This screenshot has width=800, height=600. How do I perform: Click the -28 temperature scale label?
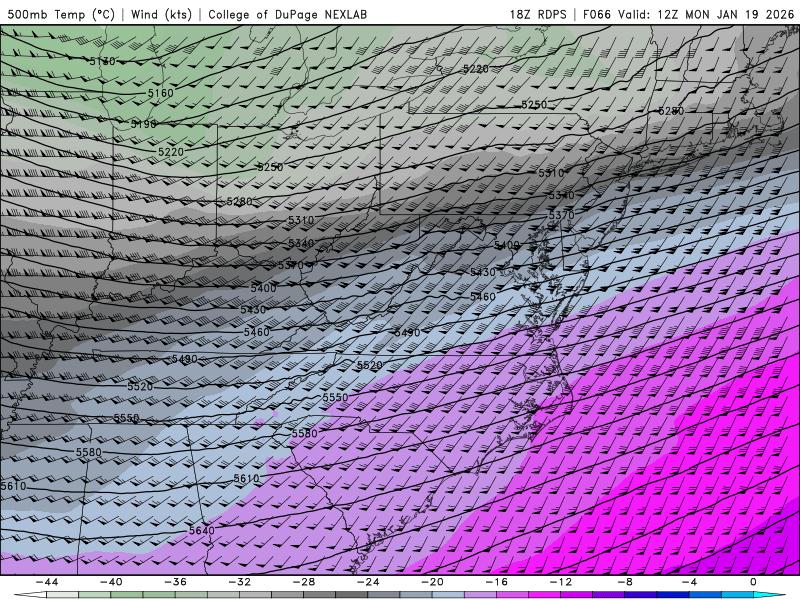coord(304,582)
